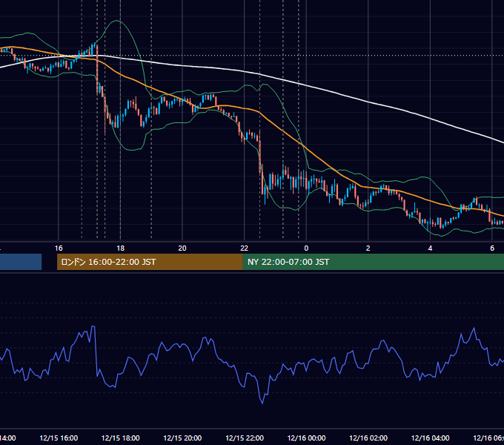This screenshot has width=504, height=445.
Task: Click the hour label 6 on the time axis
Action: coord(492,248)
